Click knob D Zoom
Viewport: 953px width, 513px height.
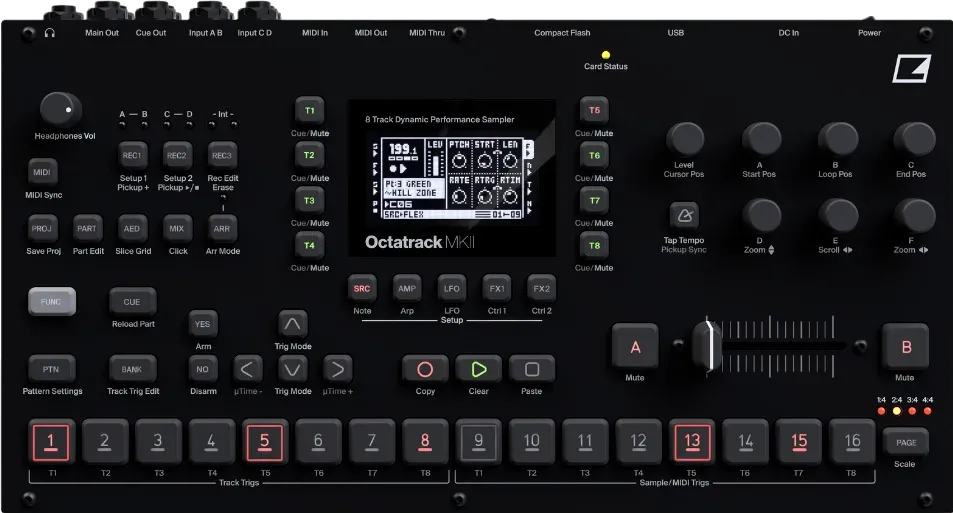761,216
